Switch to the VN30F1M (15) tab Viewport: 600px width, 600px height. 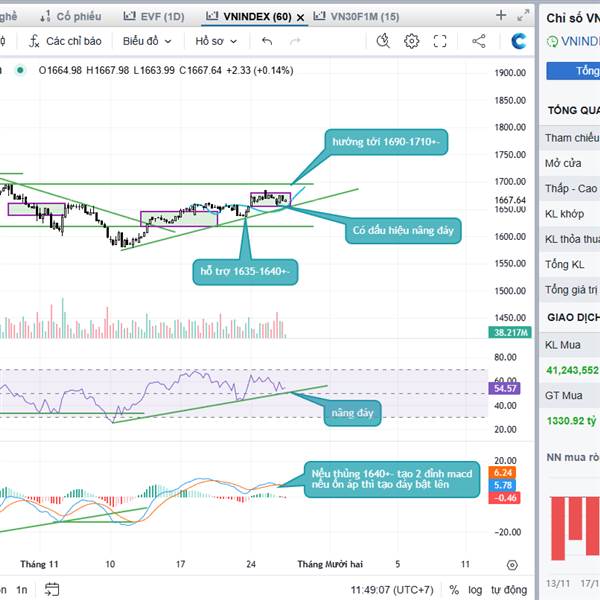(x=356, y=17)
